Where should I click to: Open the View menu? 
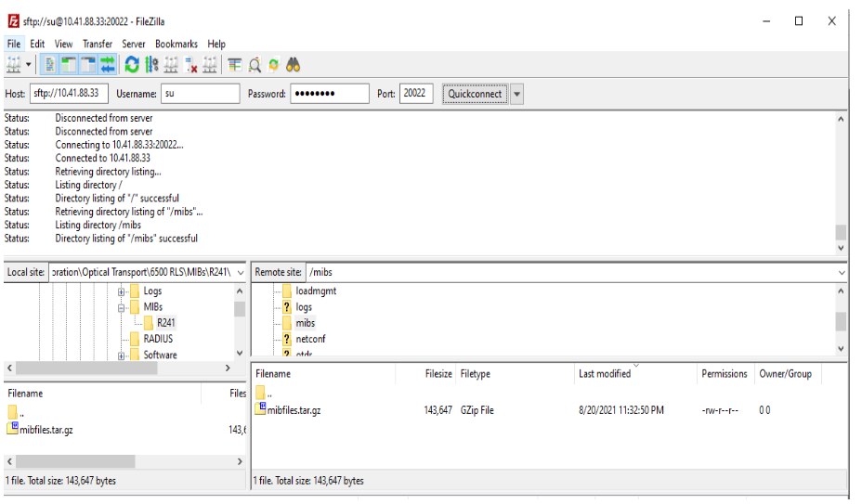tap(63, 44)
